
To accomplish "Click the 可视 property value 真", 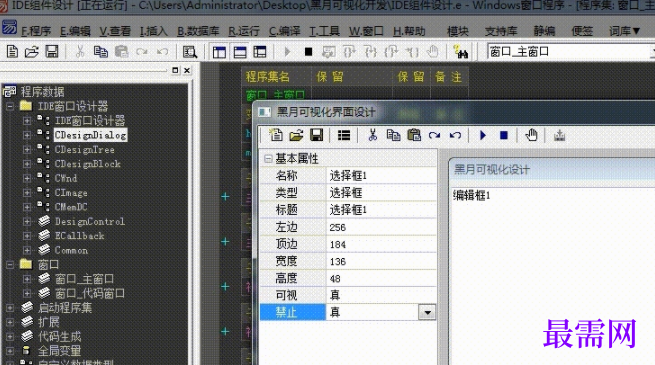I will pos(381,295).
